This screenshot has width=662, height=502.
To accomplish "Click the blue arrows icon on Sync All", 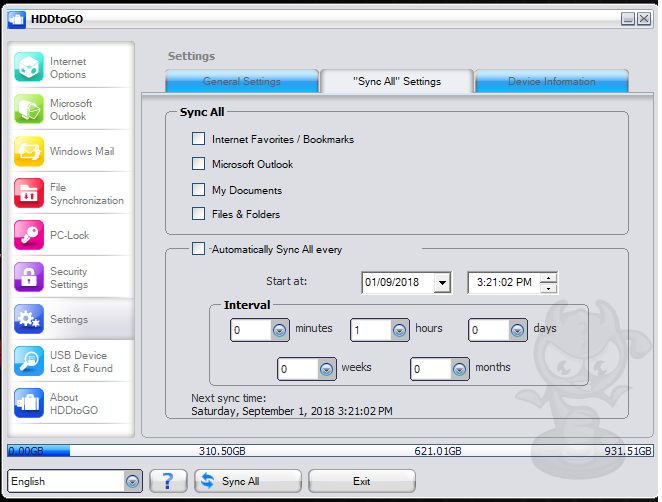I will pyautogui.click(x=207, y=480).
